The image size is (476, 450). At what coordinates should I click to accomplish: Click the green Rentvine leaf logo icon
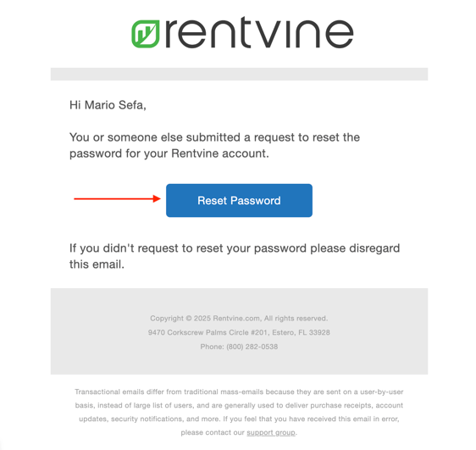click(x=145, y=34)
